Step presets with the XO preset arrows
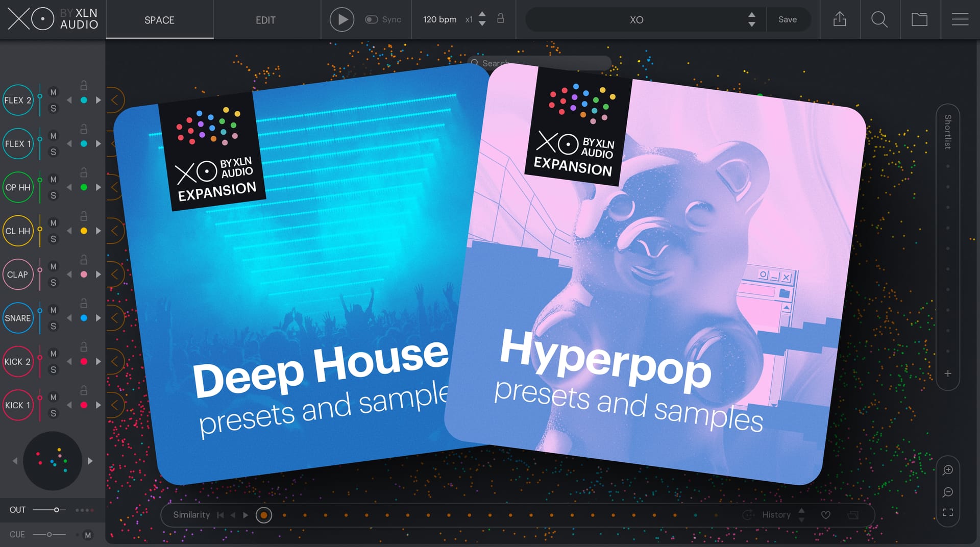980x547 pixels. point(751,19)
